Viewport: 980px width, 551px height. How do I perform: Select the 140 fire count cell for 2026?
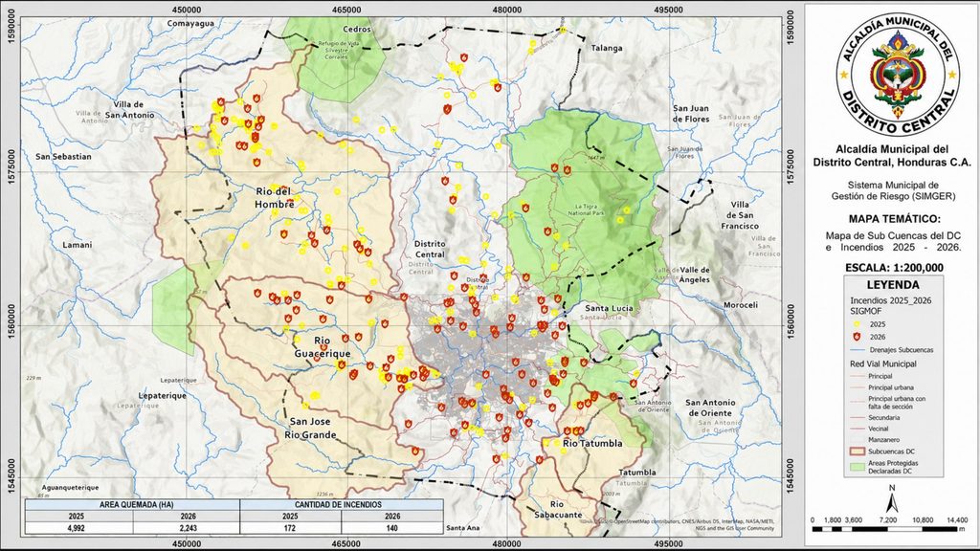click(x=392, y=528)
